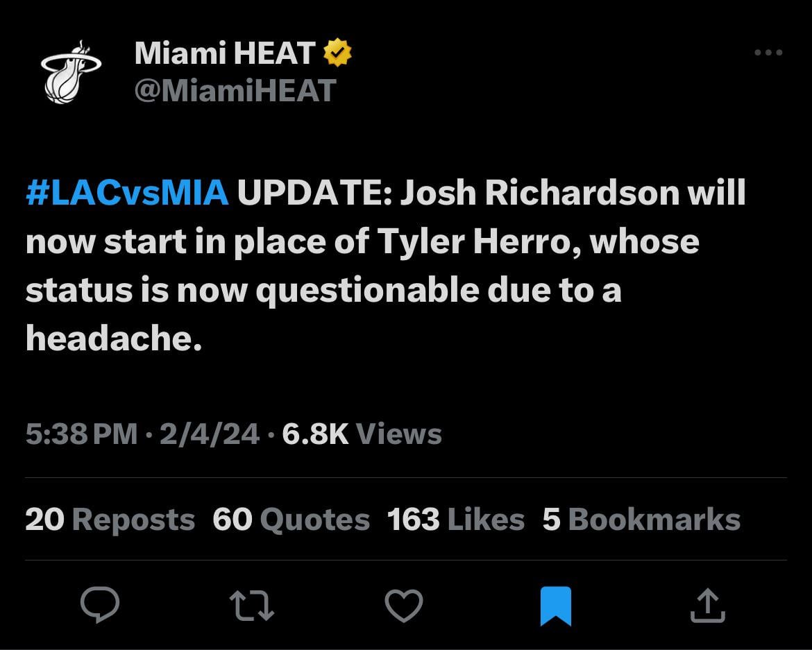Open the 5 Bookmarks count
Screen dimensions: 812x650
(x=641, y=520)
